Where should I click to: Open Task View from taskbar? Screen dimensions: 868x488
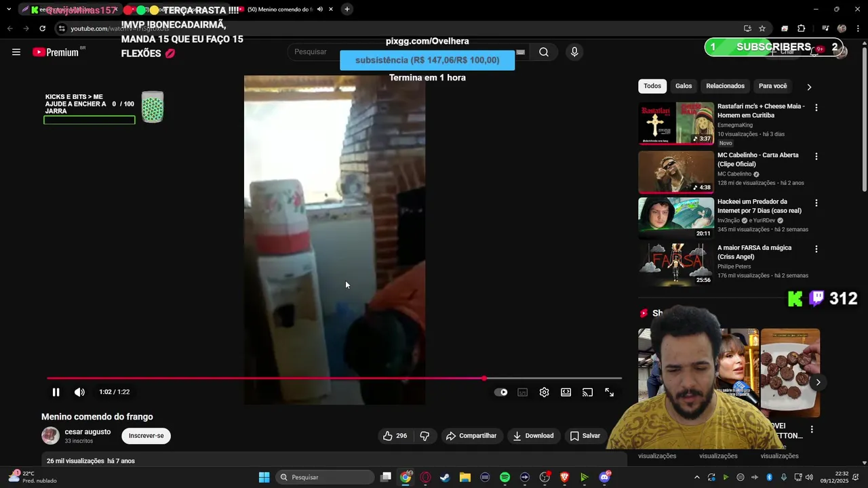click(386, 477)
